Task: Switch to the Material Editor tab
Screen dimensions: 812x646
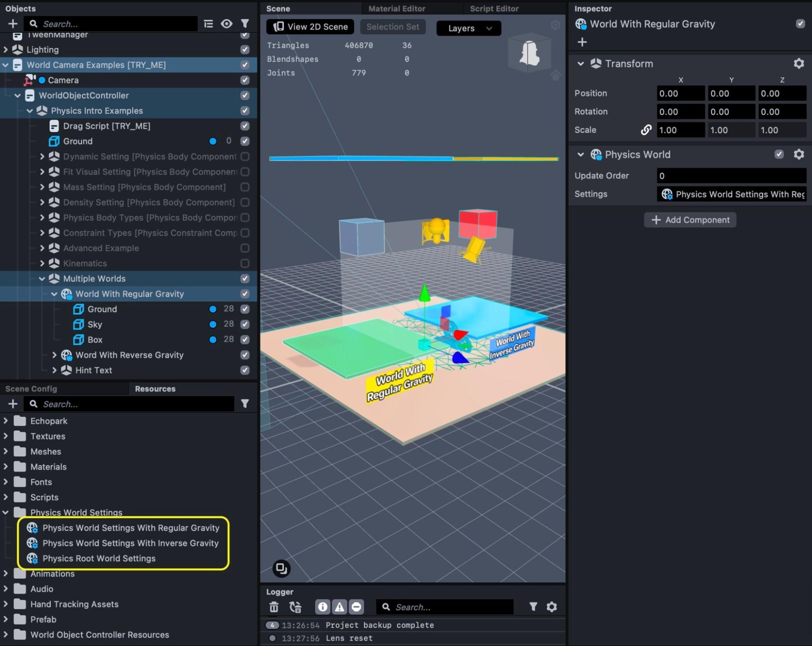Action: 396,9
